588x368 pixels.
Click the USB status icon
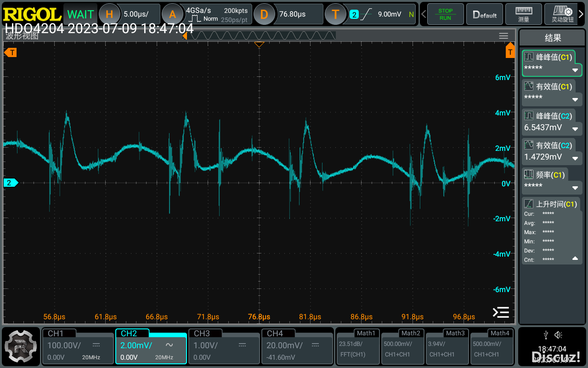(x=545, y=334)
